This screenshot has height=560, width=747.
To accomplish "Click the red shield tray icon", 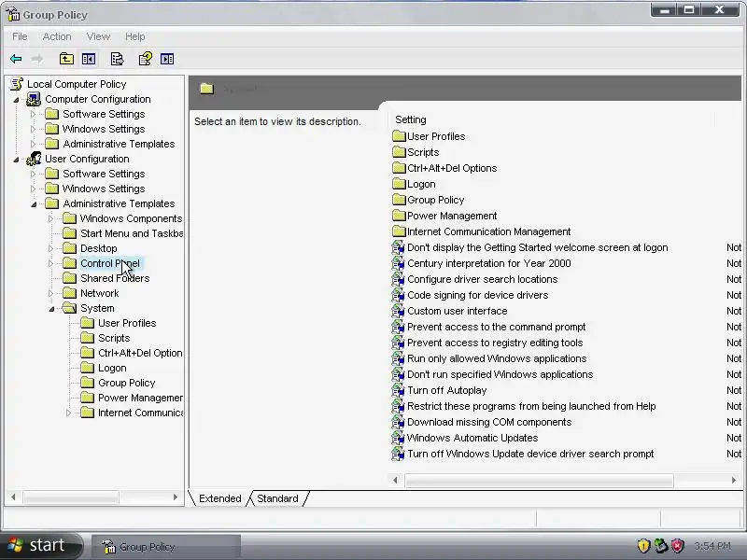I will coord(678,546).
